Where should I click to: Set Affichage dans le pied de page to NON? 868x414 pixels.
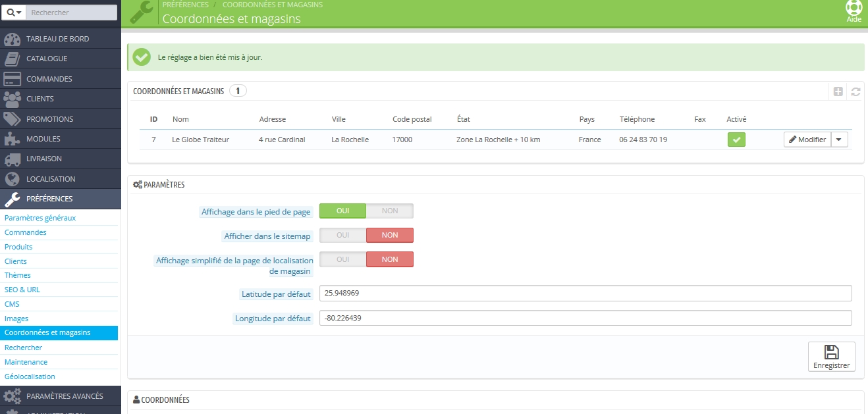coord(390,211)
